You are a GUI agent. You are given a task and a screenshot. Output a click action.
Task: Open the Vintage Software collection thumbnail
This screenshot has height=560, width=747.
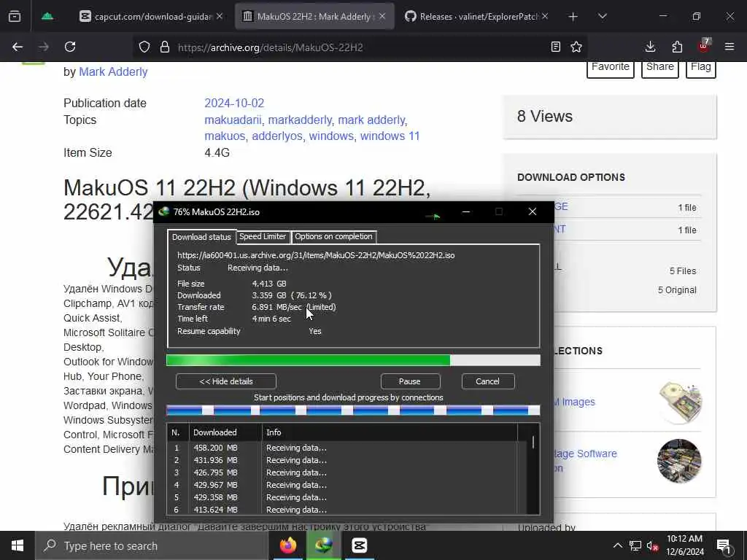coord(679,461)
